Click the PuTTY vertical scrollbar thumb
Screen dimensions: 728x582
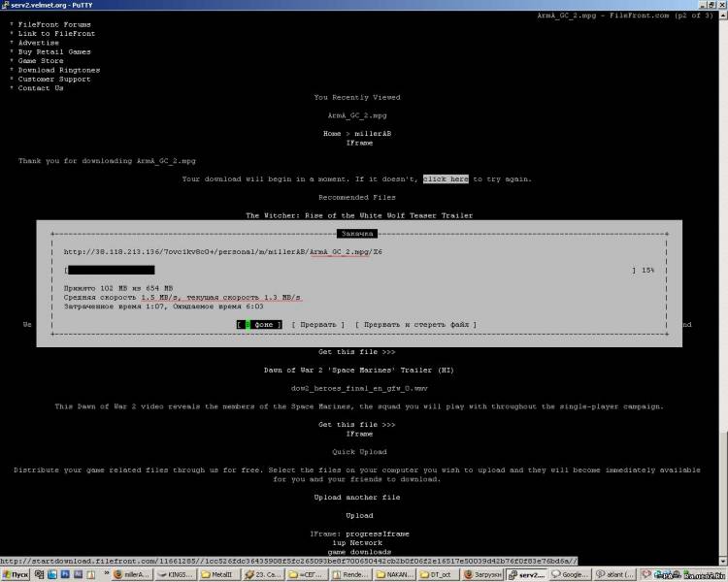click(x=723, y=495)
